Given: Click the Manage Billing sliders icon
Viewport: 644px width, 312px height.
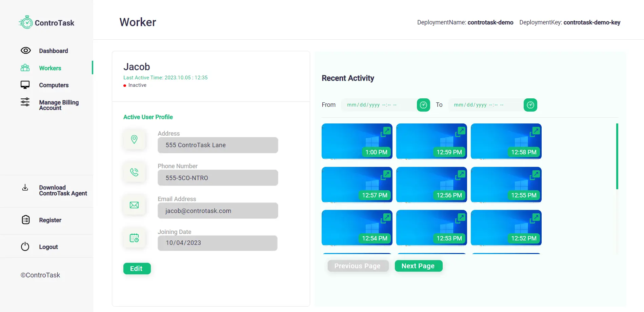Looking at the screenshot, I should tap(25, 102).
